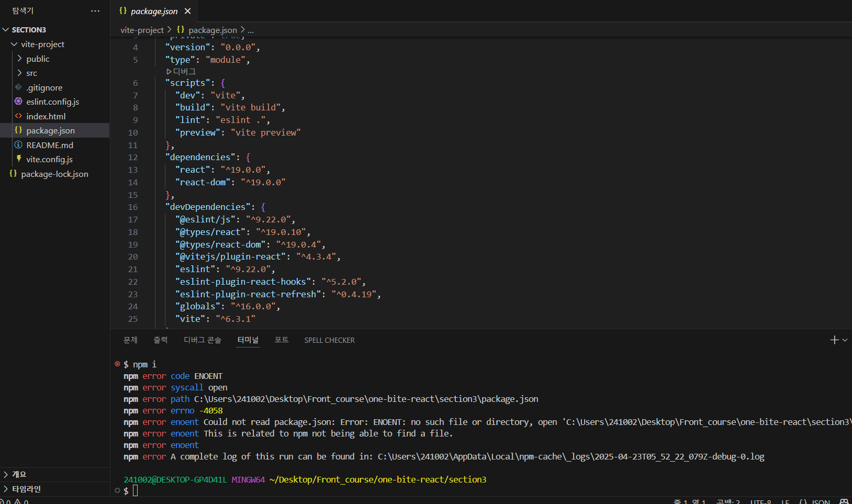This screenshot has width=852, height=504.
Task: Click the "react-dom" dependency line
Action: 230,182
